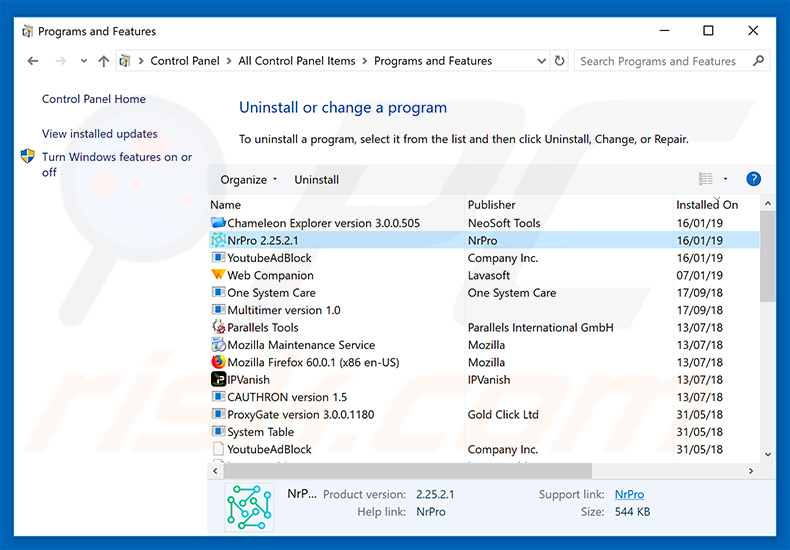The width and height of the screenshot is (790, 550).
Task: Click the vertical scrollbar thumb
Action: click(768, 256)
